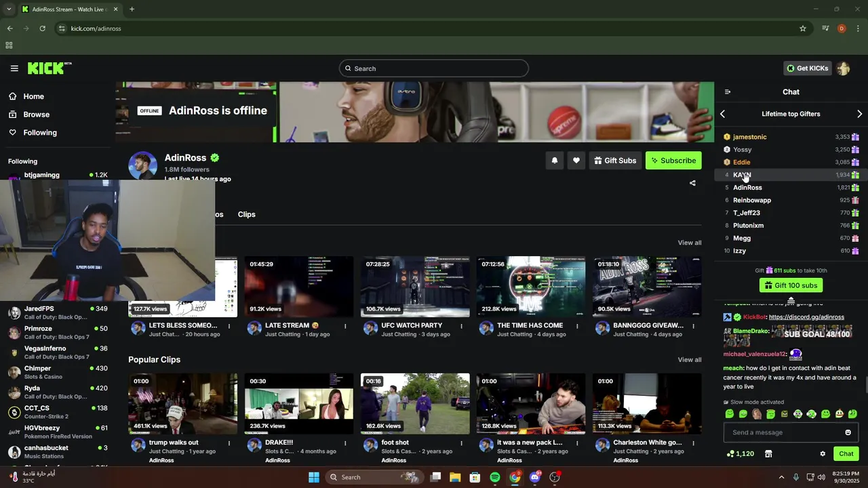Open options menu for LATE STREAM video
Screen dimensions: 868x488
345,326
